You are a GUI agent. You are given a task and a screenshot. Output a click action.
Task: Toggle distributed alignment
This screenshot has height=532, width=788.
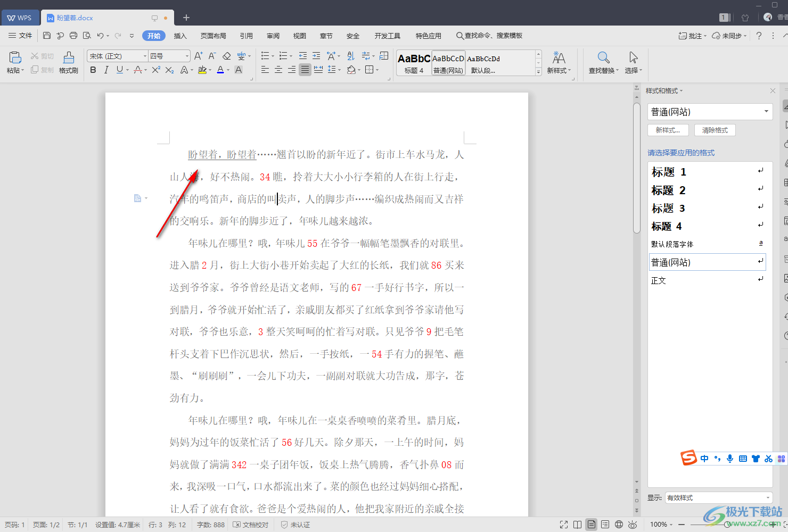point(318,70)
